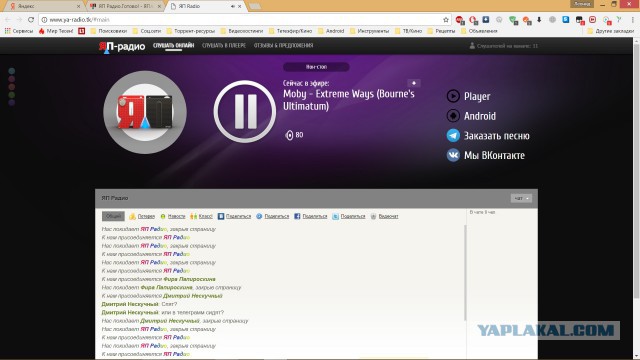Click the Telegram icon beside Заказать песню
Screen dimensions: 640x360
pos(453,136)
